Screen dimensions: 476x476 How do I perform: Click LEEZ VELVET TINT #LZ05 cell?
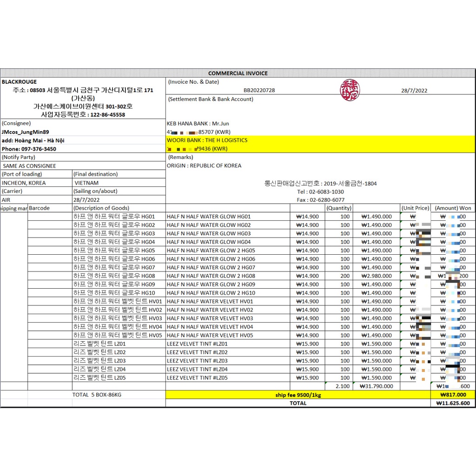tap(197, 378)
